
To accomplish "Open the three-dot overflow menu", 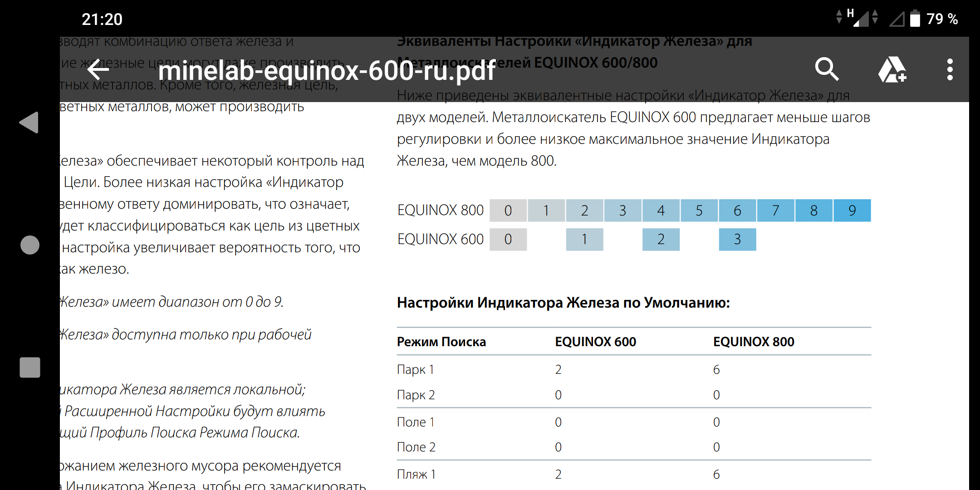I will pos(950,69).
